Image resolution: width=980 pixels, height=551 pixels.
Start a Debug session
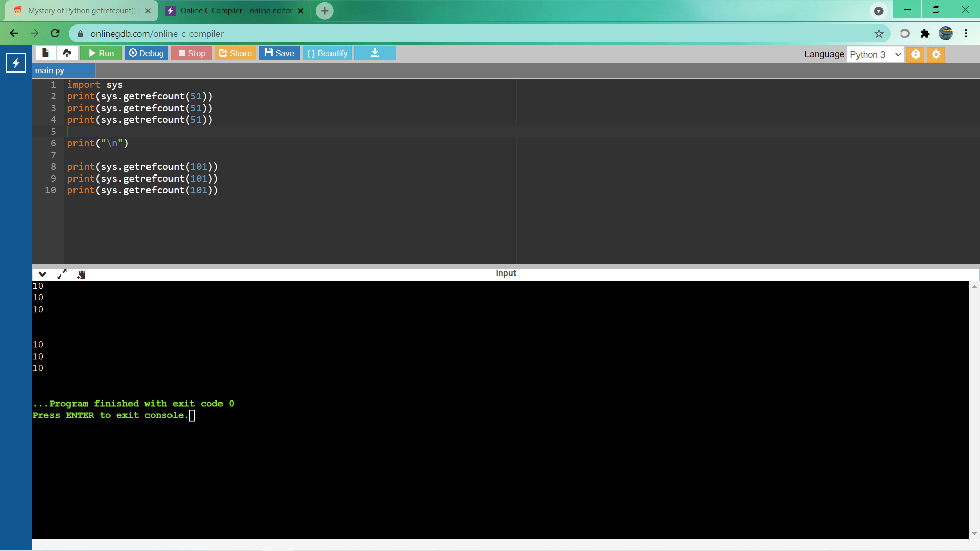pyautogui.click(x=146, y=53)
